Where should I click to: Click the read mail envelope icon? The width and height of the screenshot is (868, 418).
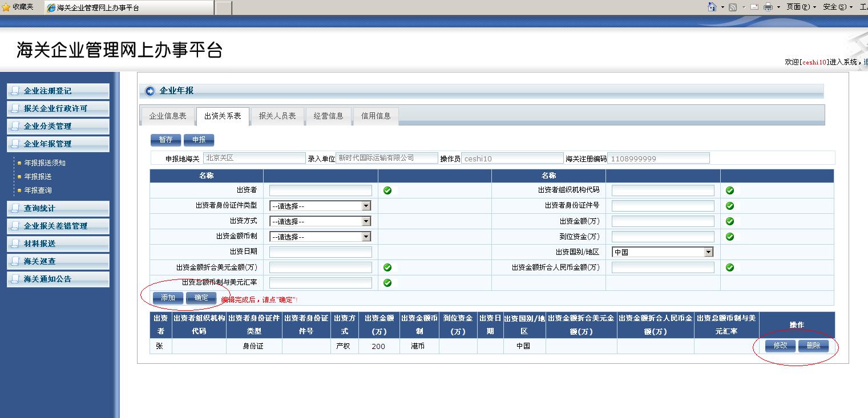click(754, 7)
